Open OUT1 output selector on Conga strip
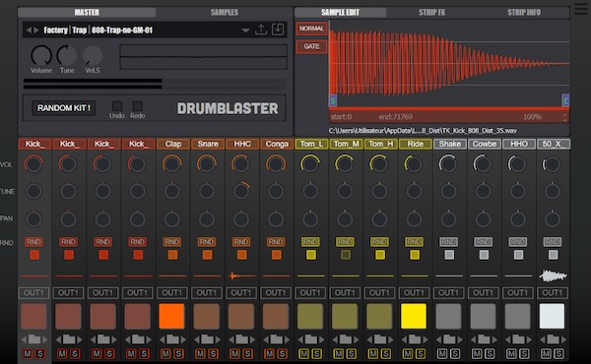The width and height of the screenshot is (591, 364). pos(276,293)
